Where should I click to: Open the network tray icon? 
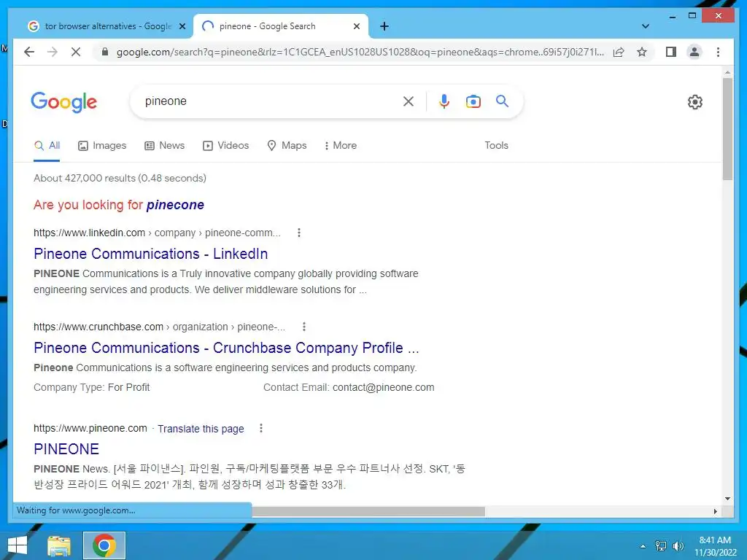[661, 546]
